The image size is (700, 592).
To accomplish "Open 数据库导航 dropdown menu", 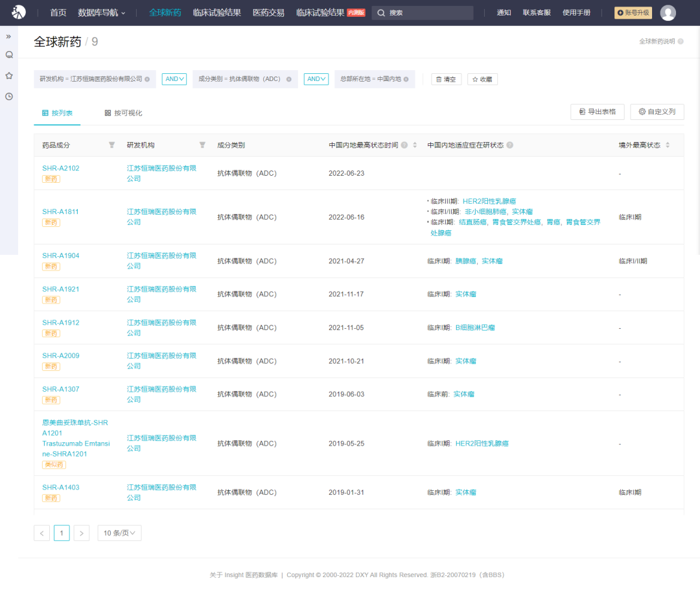I will click(x=101, y=12).
